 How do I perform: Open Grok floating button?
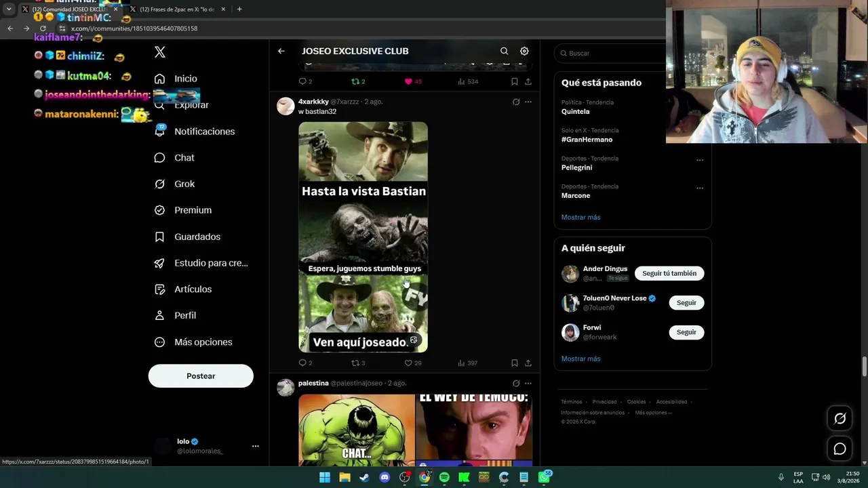point(840,419)
